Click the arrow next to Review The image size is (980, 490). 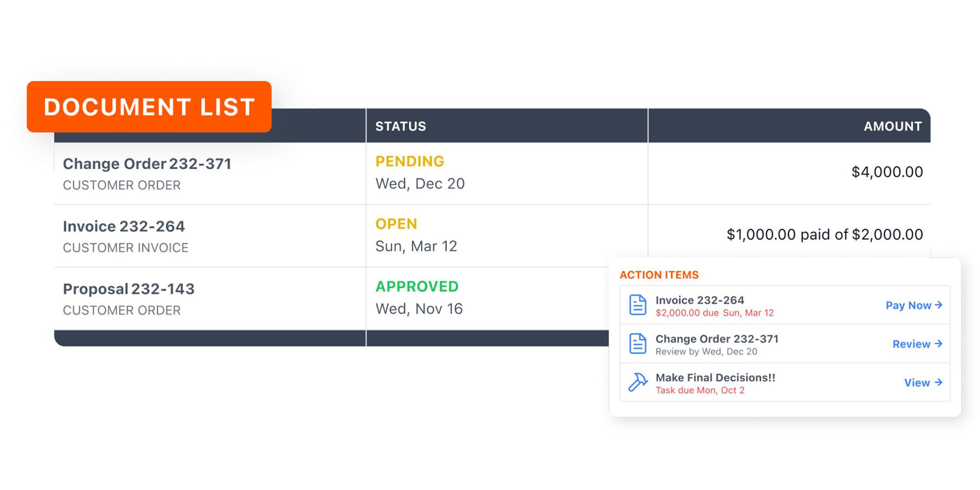click(x=938, y=343)
